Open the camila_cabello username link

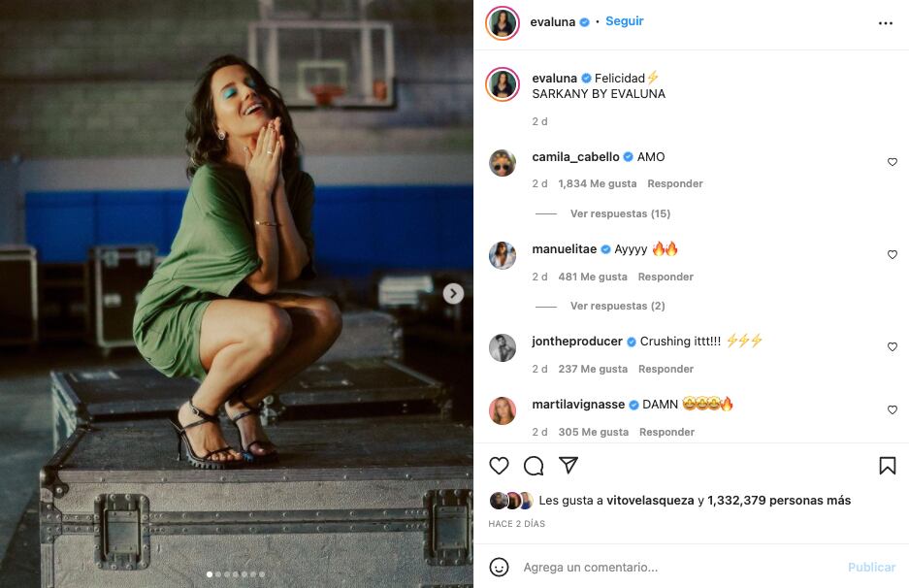575,157
